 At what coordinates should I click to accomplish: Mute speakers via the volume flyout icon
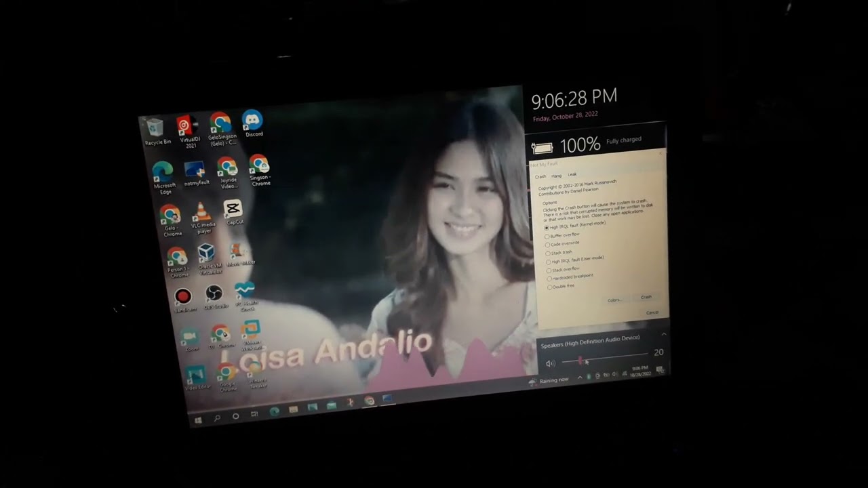coord(550,363)
